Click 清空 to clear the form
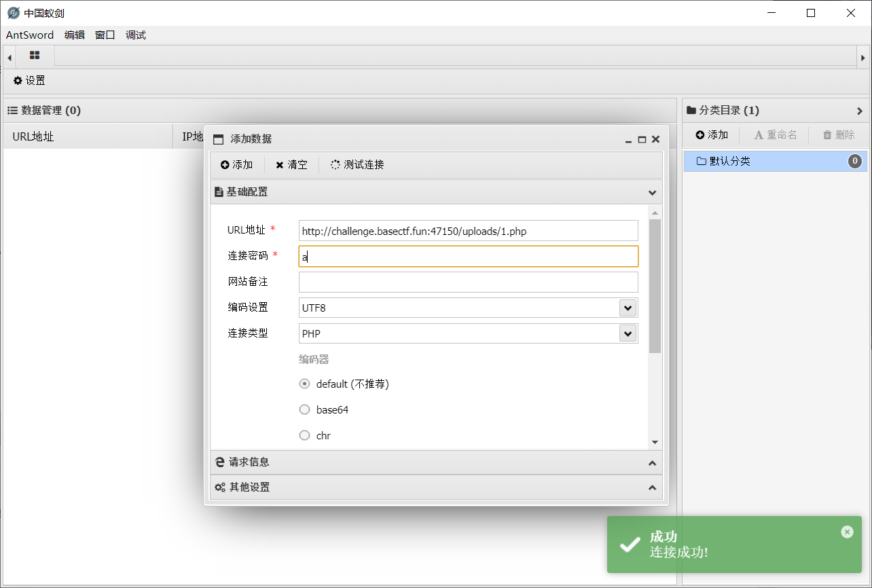The image size is (872, 588). coord(291,165)
